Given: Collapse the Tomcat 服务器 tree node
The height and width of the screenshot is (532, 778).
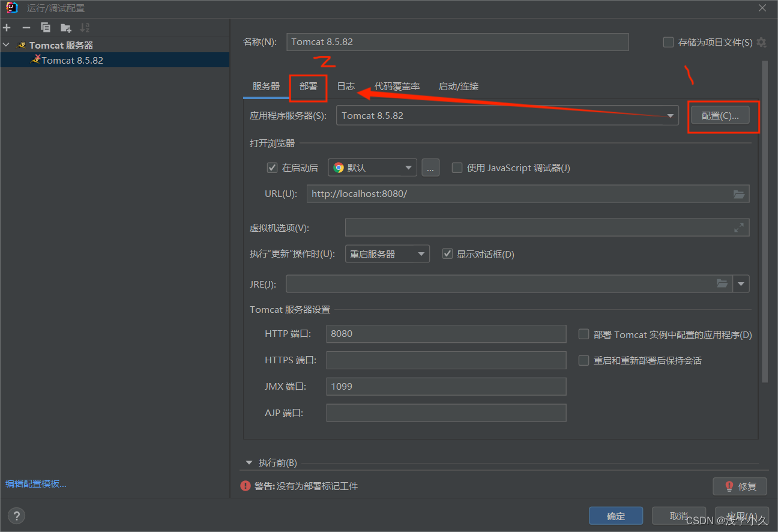Looking at the screenshot, I should tap(6, 45).
